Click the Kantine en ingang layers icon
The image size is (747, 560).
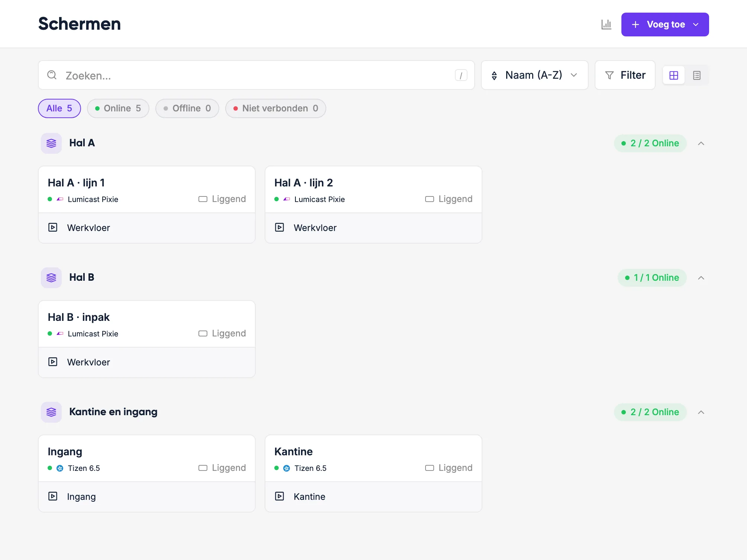pos(51,412)
